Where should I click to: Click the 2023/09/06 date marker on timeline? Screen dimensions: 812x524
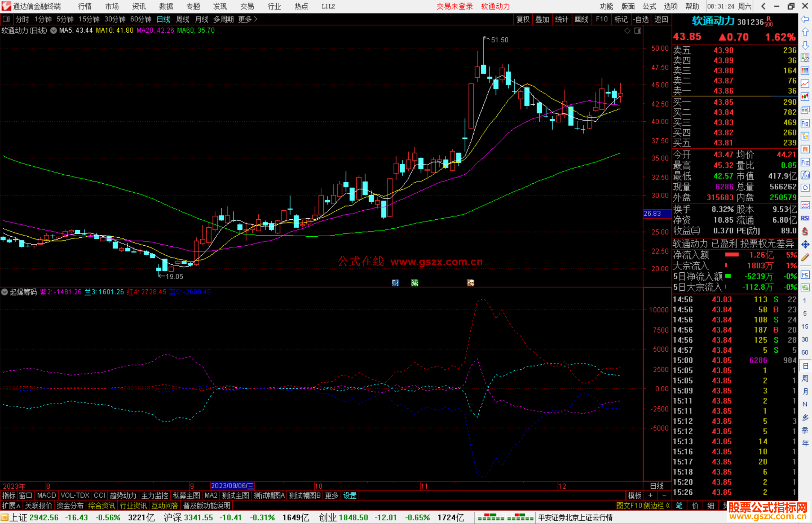tap(232, 486)
